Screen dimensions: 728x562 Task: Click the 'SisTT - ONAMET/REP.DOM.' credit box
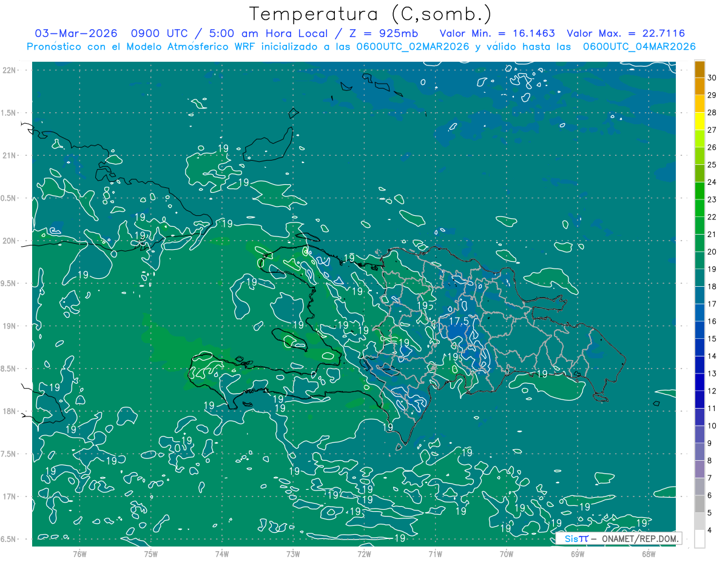coord(618,538)
